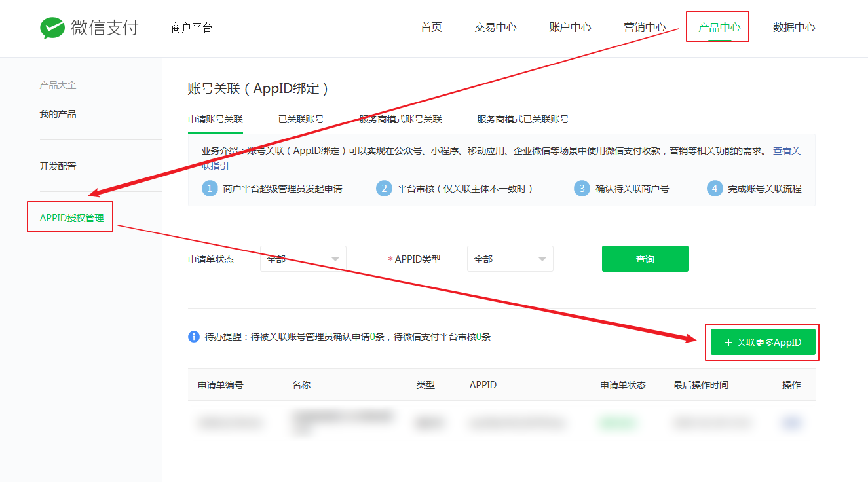Open 交易中心 navigation item
868x482 pixels.
495,28
